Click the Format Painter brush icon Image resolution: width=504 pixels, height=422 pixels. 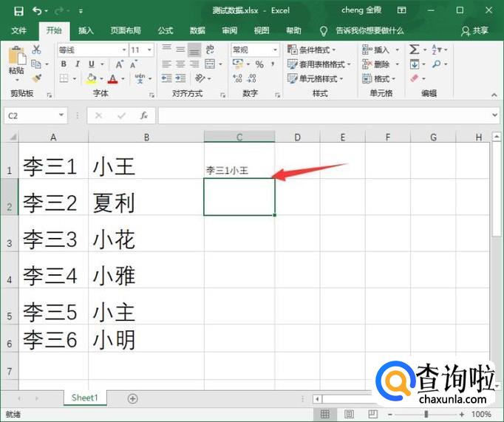(37, 78)
